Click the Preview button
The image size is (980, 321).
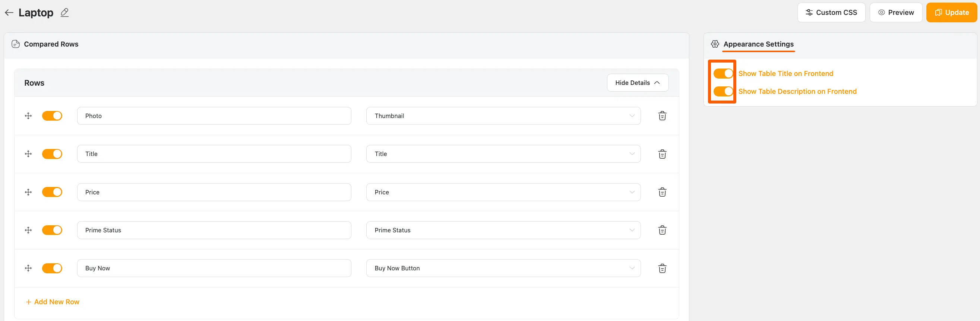pos(895,13)
